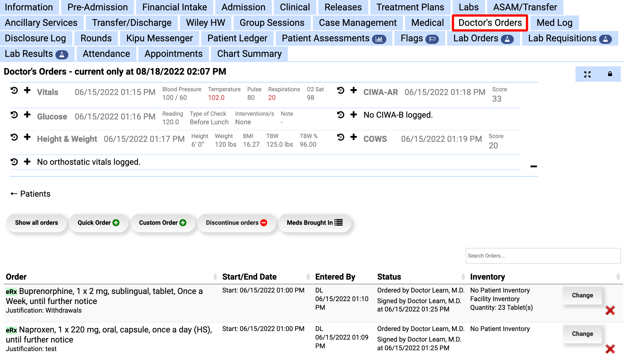Remove the Naproxen order with red X
Screen dimensions: 624x364
click(610, 349)
